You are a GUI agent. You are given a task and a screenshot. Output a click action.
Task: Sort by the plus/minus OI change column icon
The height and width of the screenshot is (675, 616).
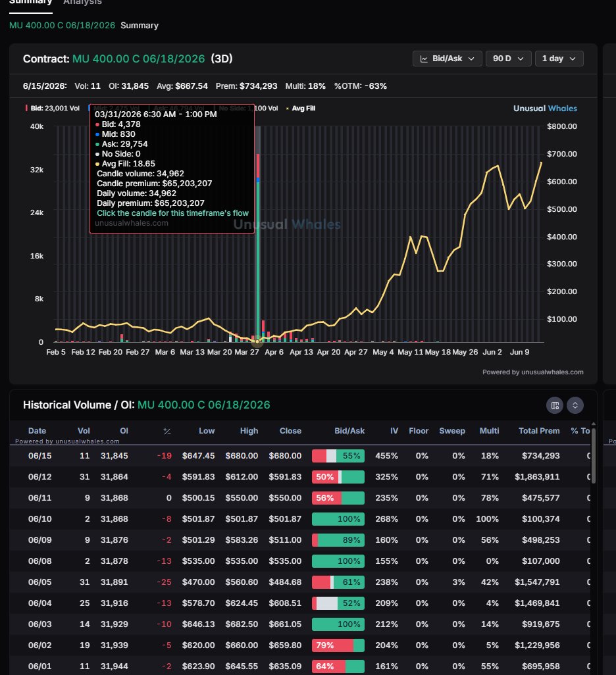pos(167,431)
